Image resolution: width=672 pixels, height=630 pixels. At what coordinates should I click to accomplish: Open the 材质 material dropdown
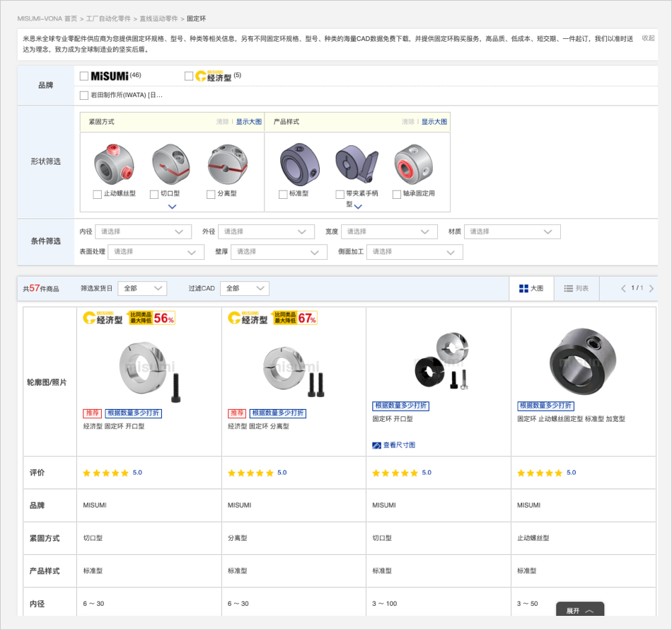[x=511, y=231]
